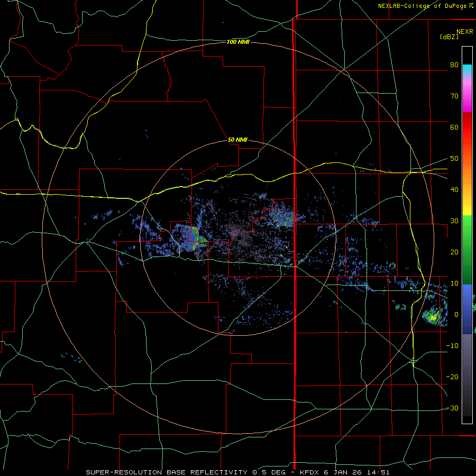Click the [dBZ] units label
This screenshot has width=476, height=476.
pos(449,36)
